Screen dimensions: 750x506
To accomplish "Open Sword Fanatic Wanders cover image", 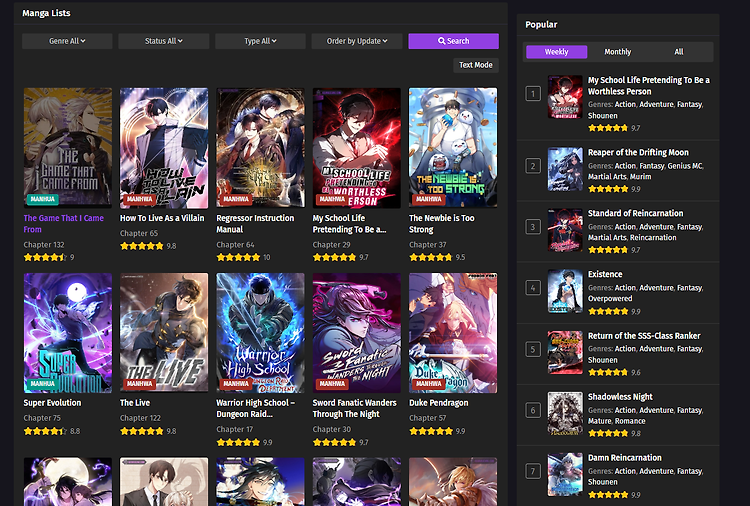I will pyautogui.click(x=357, y=333).
